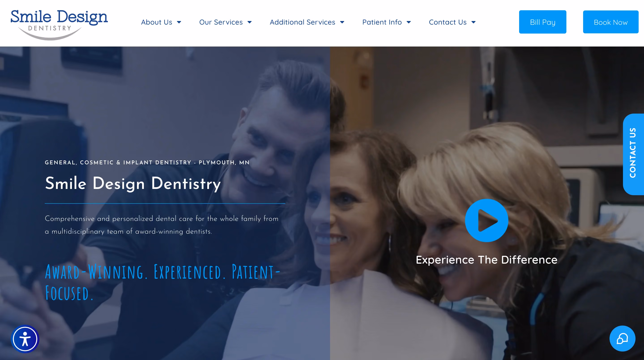Expand the Contact Us dropdown arrow
Viewport: 644px width, 360px height.
coord(473,22)
